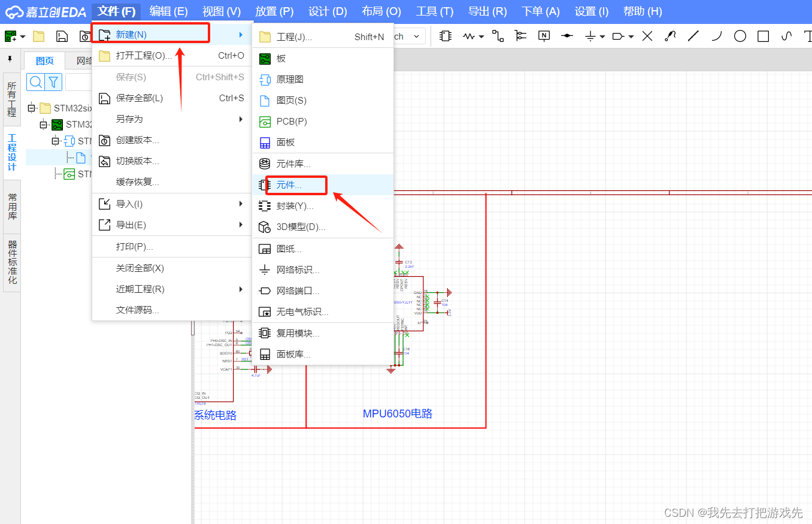This screenshot has width=812, height=524.
Task: Select the rectangle drawing tool
Action: tap(763, 36)
